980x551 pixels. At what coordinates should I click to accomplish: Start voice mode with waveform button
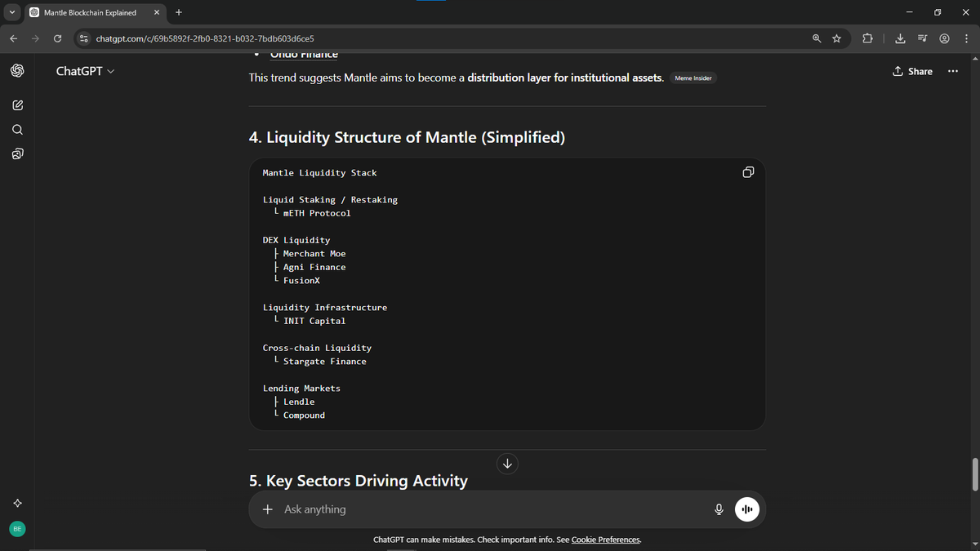(x=747, y=509)
